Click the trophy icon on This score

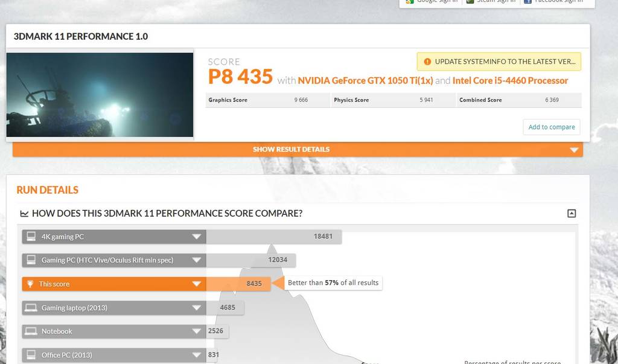30,284
